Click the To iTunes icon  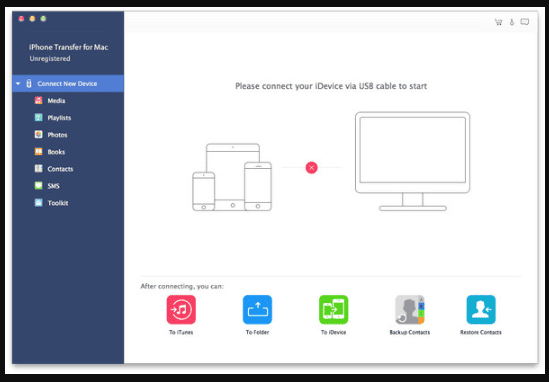(181, 310)
